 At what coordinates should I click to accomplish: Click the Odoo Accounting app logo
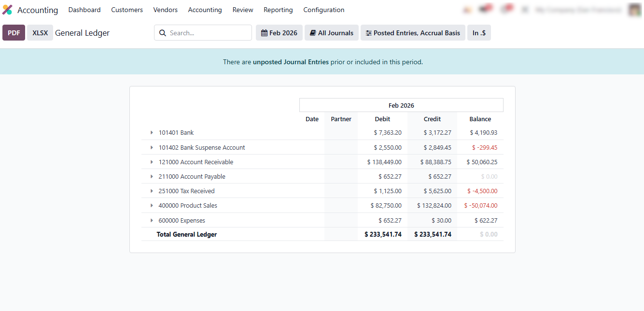click(x=7, y=10)
